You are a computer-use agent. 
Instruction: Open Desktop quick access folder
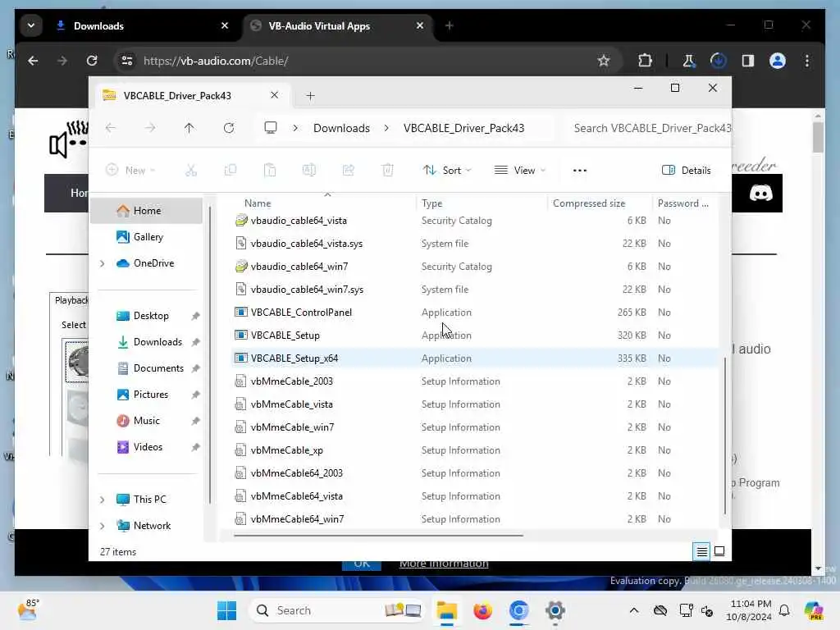151,316
